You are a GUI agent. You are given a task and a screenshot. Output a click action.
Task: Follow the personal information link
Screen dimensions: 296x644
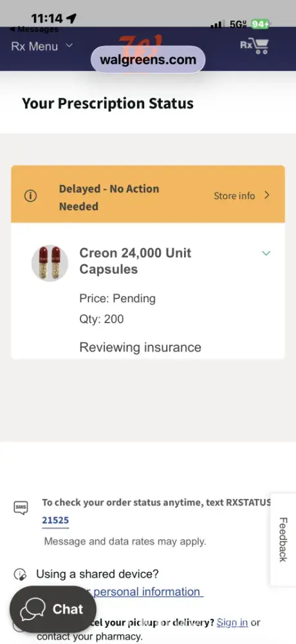point(148,592)
